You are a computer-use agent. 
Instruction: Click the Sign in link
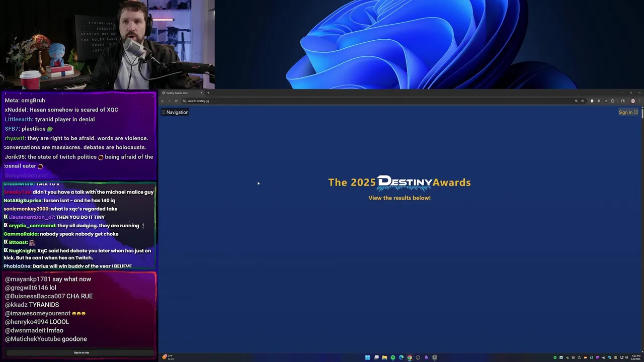tap(628, 112)
